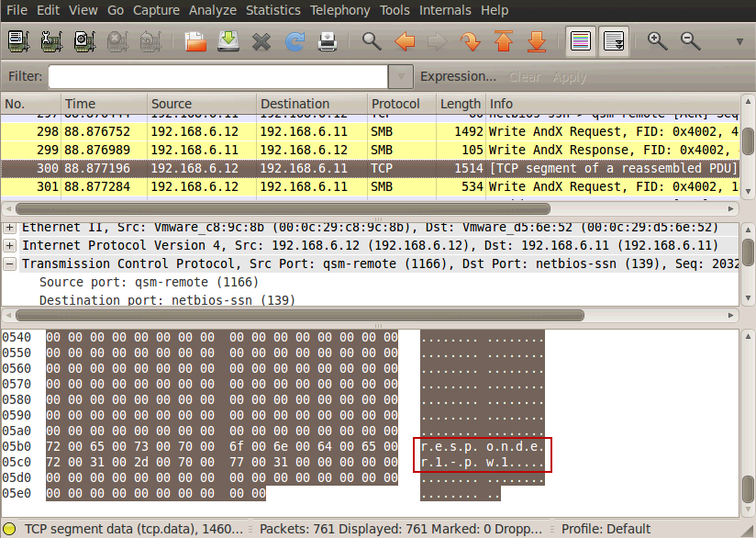This screenshot has width=756, height=538.
Task: Go to first packet icon
Action: [x=504, y=41]
